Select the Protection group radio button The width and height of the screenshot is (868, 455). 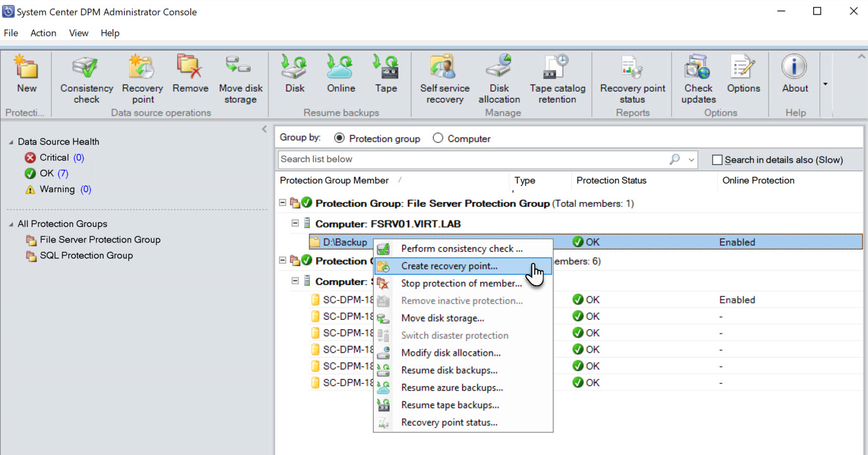339,138
